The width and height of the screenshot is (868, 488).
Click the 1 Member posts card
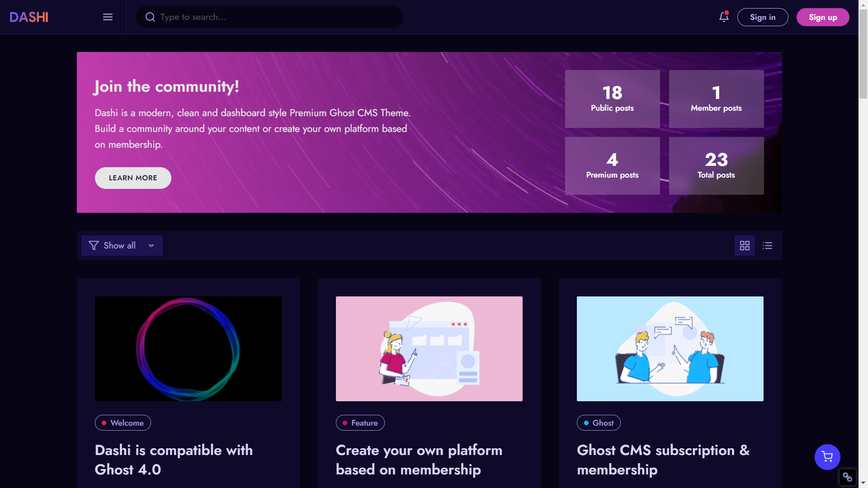717,99
